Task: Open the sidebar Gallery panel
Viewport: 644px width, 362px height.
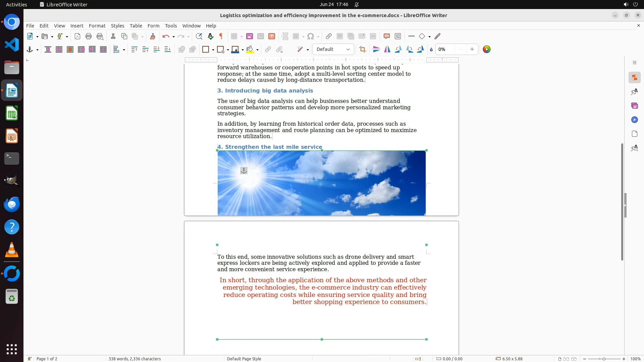Action: pos(634,106)
